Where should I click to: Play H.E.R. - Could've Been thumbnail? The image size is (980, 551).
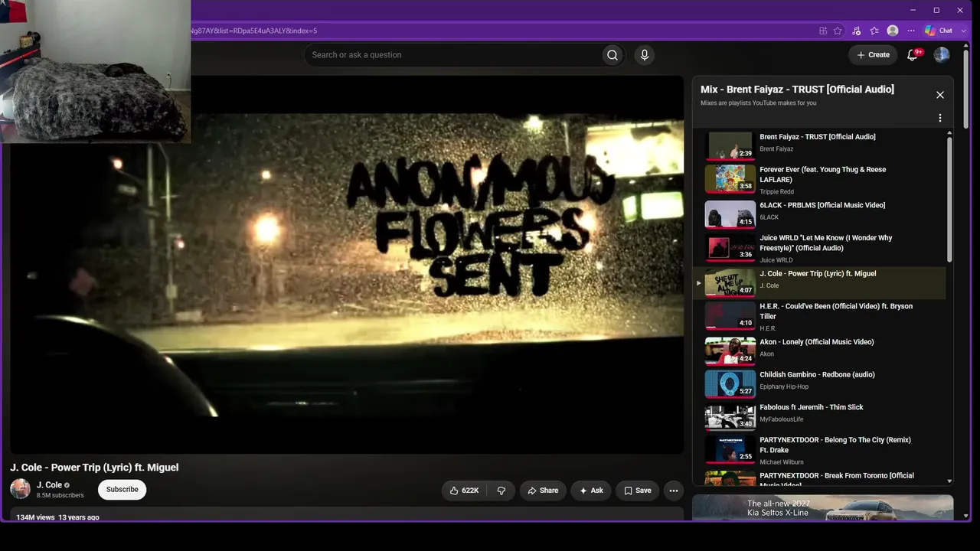(730, 315)
